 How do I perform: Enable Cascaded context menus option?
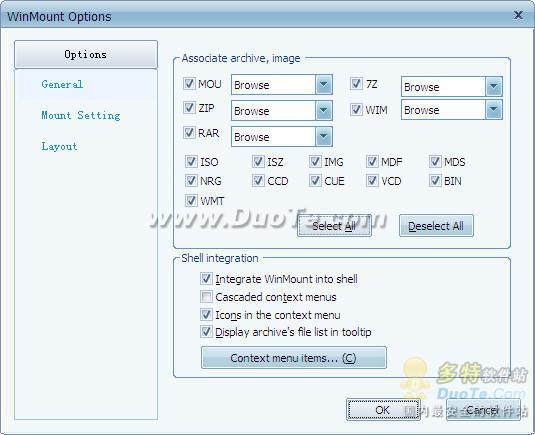206,296
